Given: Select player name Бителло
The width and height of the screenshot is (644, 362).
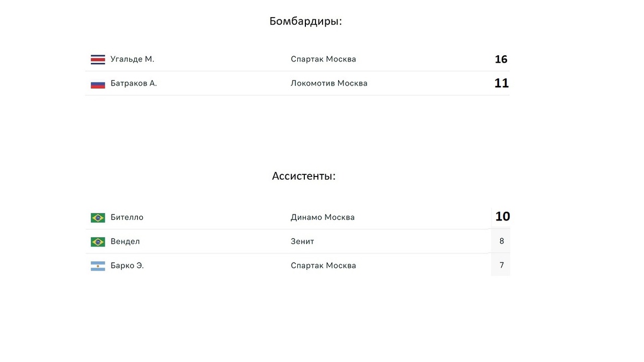Looking at the screenshot, I should pyautogui.click(x=127, y=218).
